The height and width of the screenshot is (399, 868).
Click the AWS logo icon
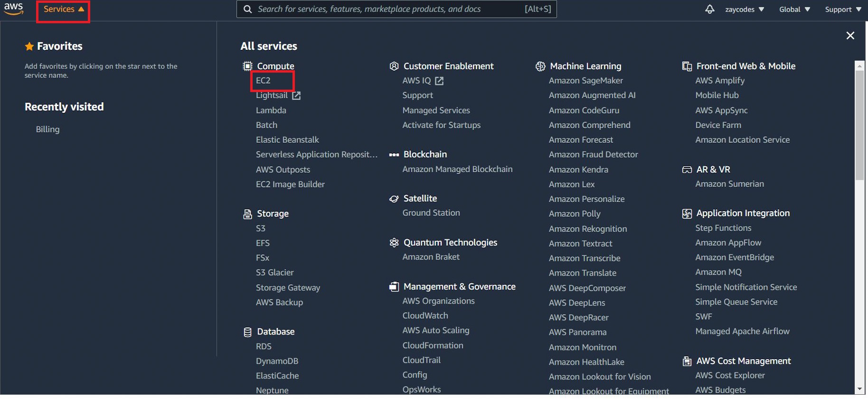13,9
